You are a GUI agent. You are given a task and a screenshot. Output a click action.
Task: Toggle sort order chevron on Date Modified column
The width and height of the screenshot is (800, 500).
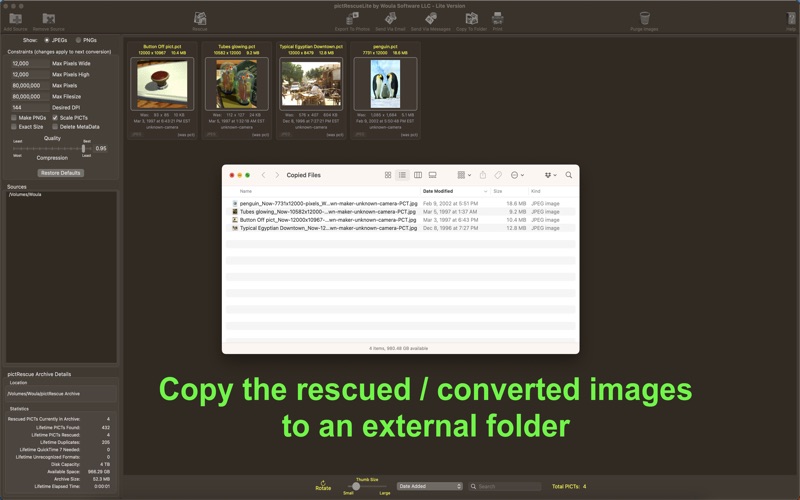pyautogui.click(x=485, y=191)
